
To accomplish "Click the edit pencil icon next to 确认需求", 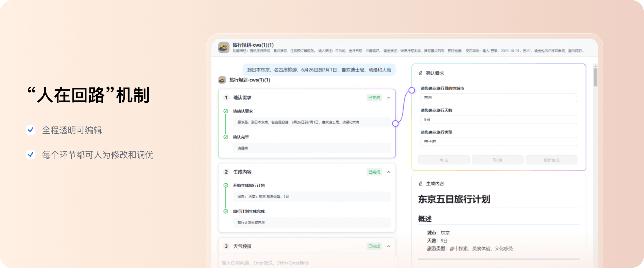I will (x=420, y=73).
